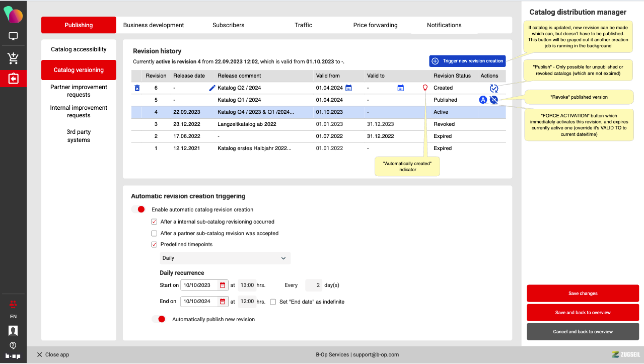644x364 pixels.
Task: Force activate revision 5 with A icon
Action: 483,100
